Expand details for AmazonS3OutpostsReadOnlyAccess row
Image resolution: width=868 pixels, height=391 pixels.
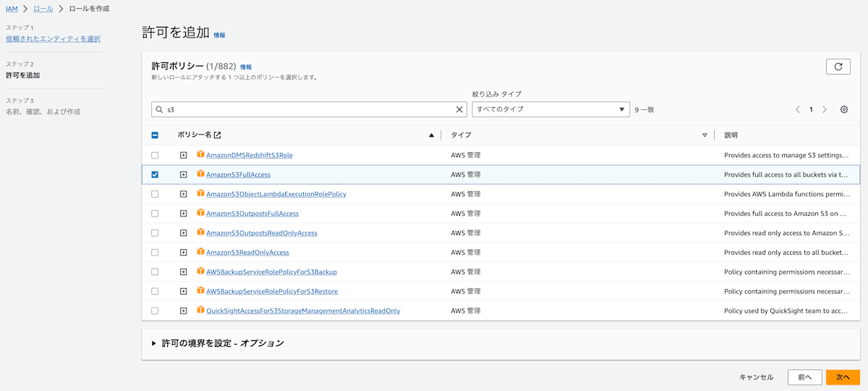point(184,233)
